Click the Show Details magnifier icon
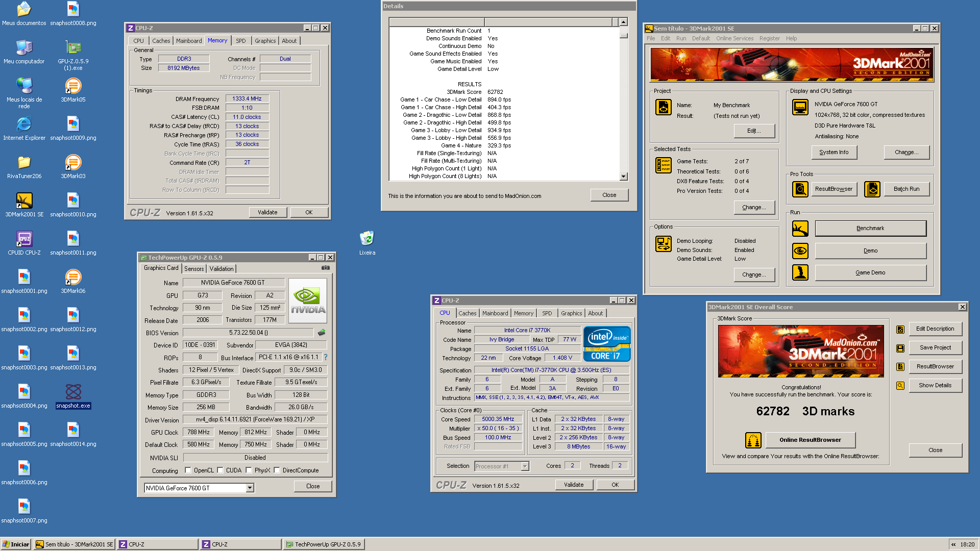 pos(900,386)
